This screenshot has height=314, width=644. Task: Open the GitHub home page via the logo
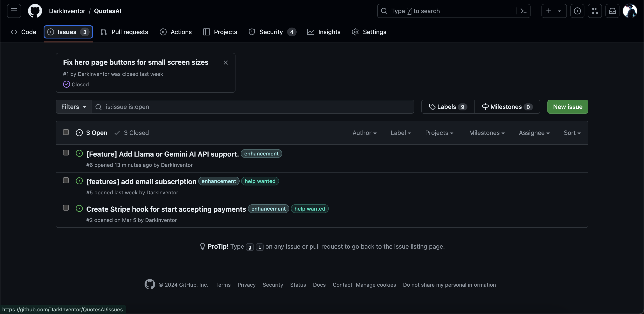(x=35, y=11)
